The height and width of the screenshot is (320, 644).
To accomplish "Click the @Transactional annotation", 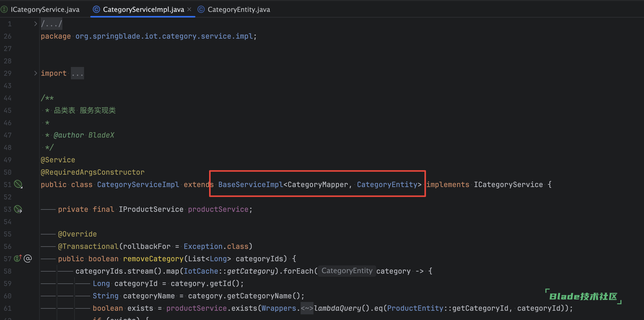I will tap(88, 247).
